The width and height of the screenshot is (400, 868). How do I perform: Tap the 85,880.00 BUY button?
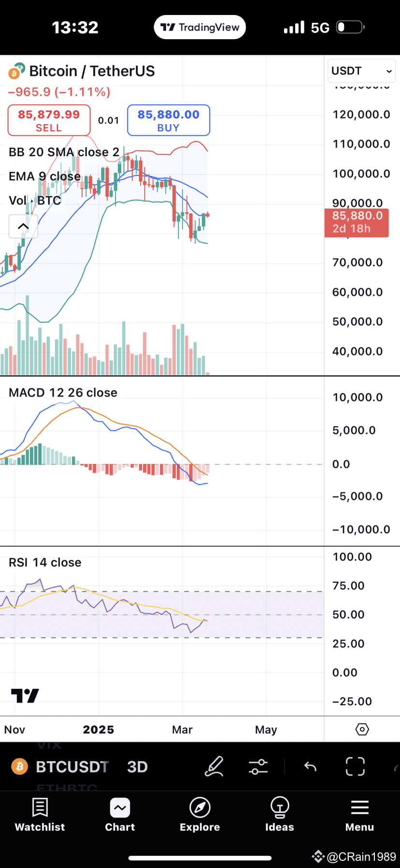point(168,120)
